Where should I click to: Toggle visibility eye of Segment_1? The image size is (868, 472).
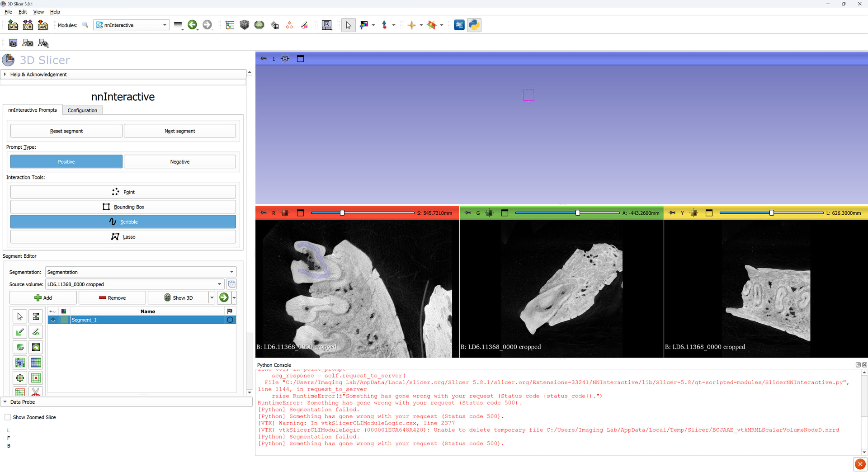pos(53,320)
